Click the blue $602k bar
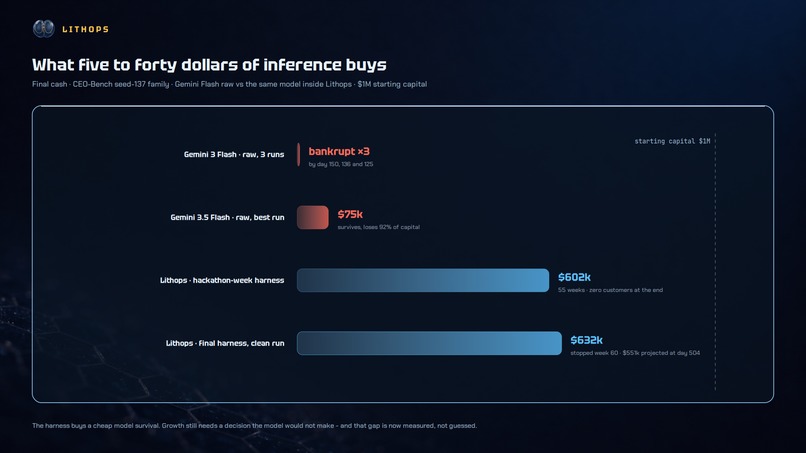 click(x=423, y=280)
